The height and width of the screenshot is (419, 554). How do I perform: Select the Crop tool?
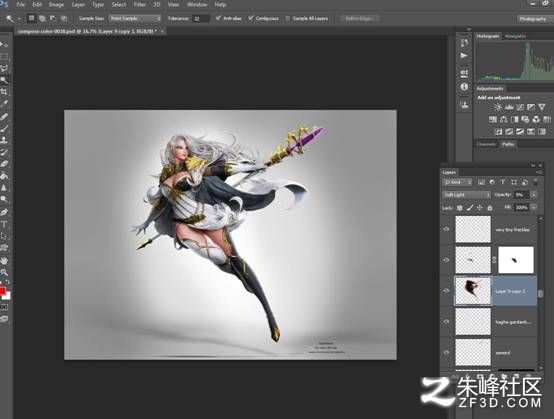(4, 92)
